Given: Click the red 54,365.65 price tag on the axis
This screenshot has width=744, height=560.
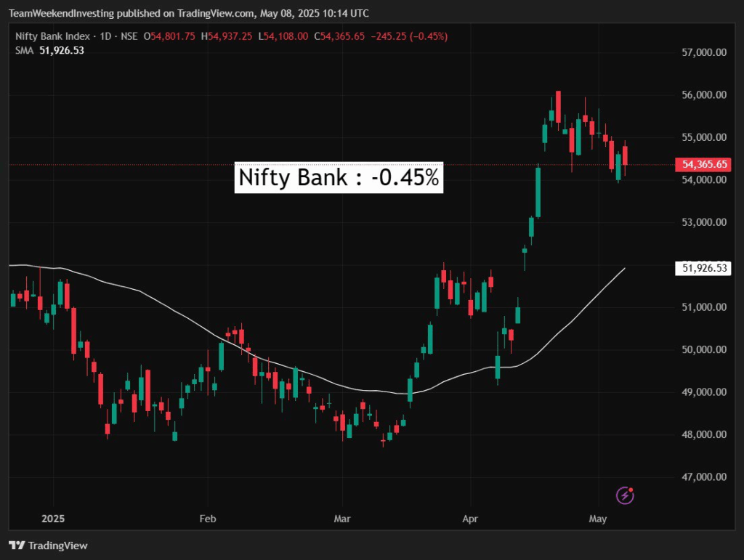Looking at the screenshot, I should 703,165.
